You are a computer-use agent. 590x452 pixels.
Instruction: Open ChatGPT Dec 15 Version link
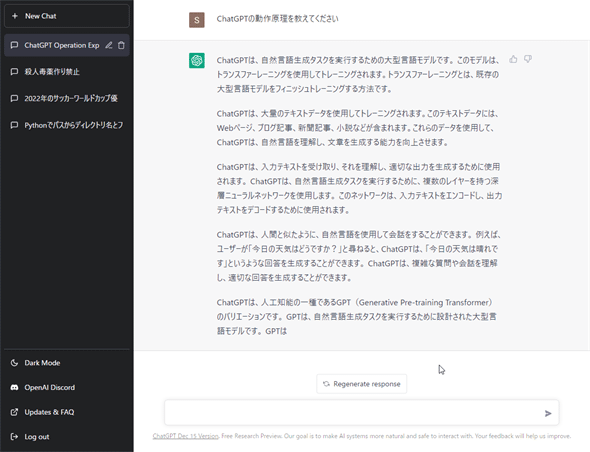pyautogui.click(x=186, y=436)
